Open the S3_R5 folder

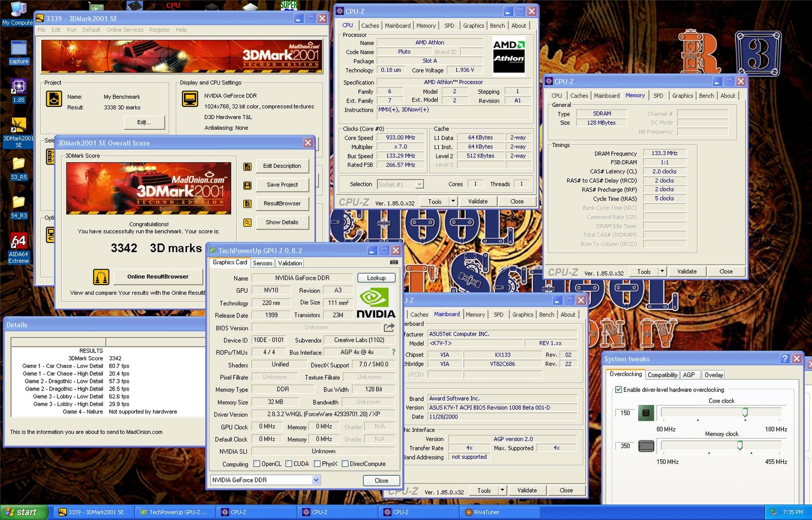pyautogui.click(x=19, y=169)
